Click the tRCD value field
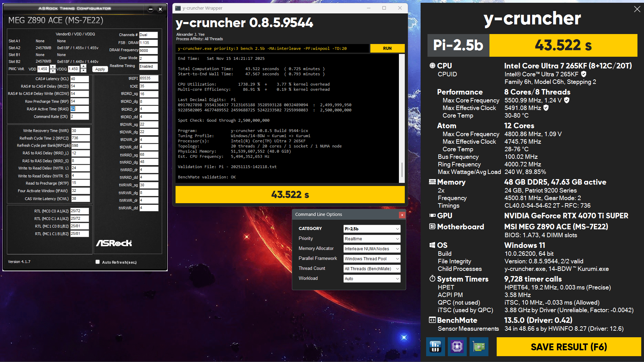The image size is (644, 362). [x=80, y=86]
